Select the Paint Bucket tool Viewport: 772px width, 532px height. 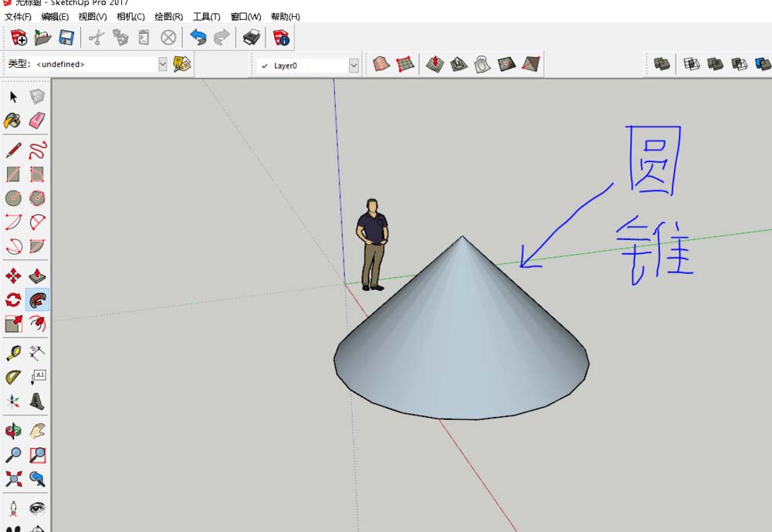pos(13,120)
